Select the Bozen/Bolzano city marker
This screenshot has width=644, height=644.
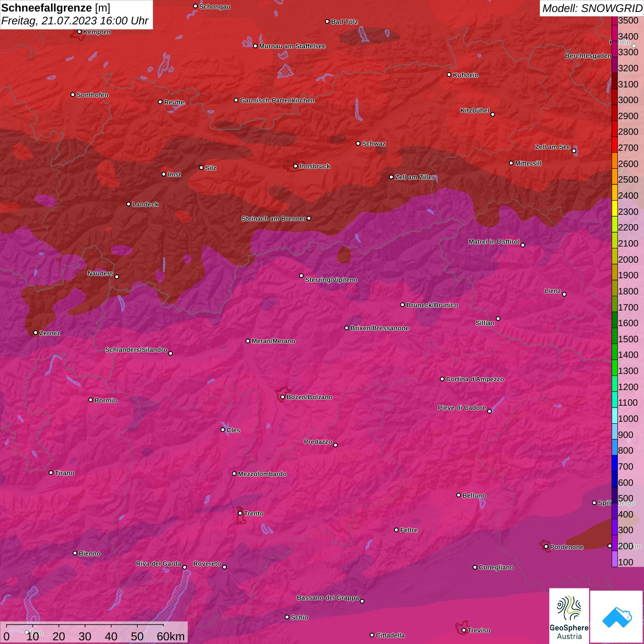pos(282,397)
